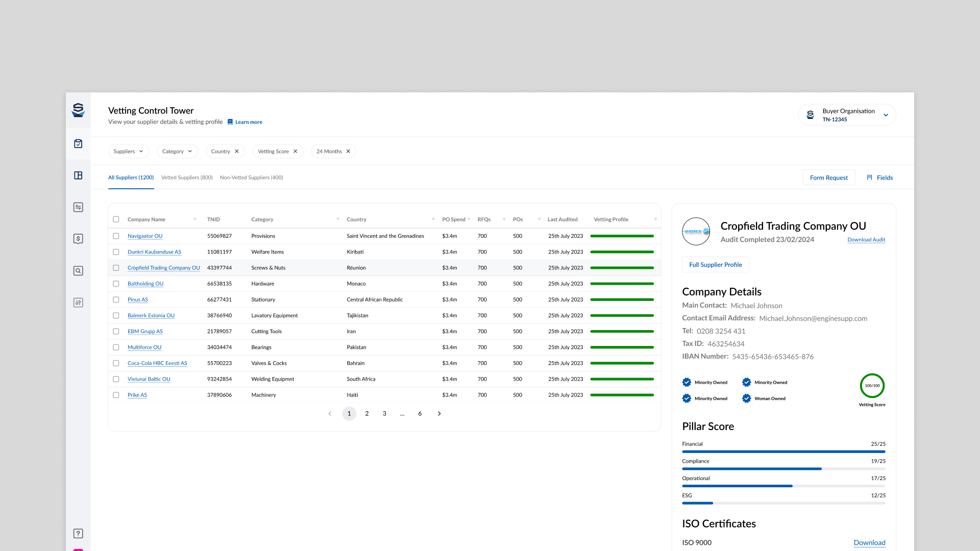The height and width of the screenshot is (551, 980).
Task: Check the Pinus AS row checkbox
Action: click(x=116, y=299)
